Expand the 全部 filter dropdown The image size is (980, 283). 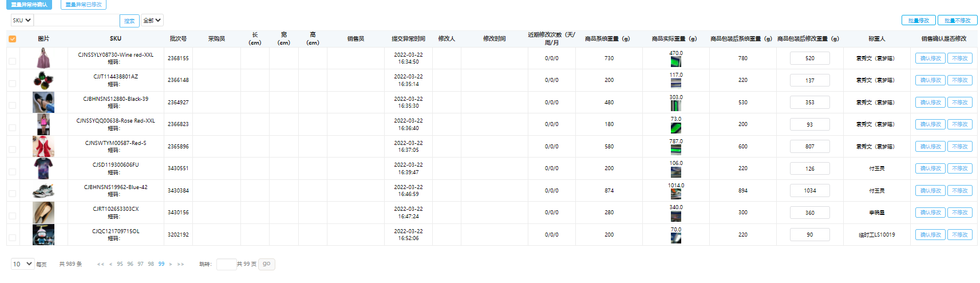click(152, 20)
